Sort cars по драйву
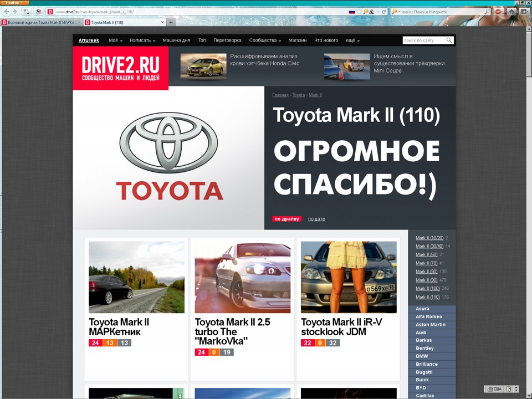Viewport: 532px width, 399px height. 287,219
